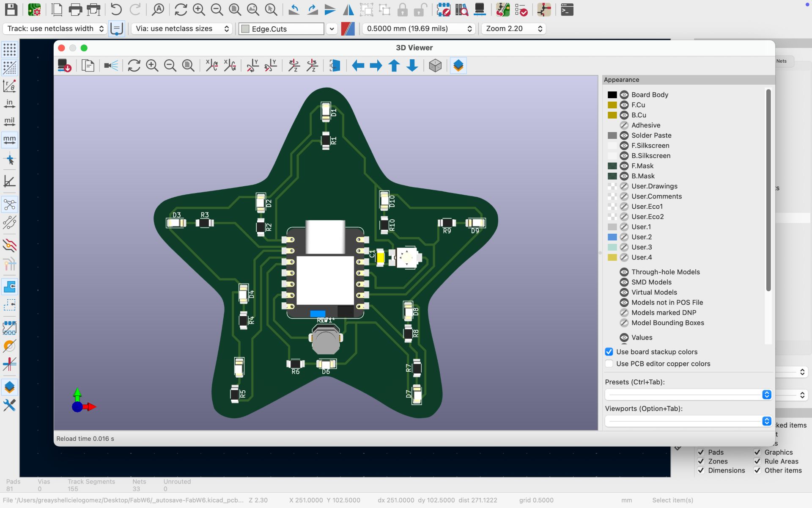Hide the F.Silkscreen layer visibility

coord(624,146)
